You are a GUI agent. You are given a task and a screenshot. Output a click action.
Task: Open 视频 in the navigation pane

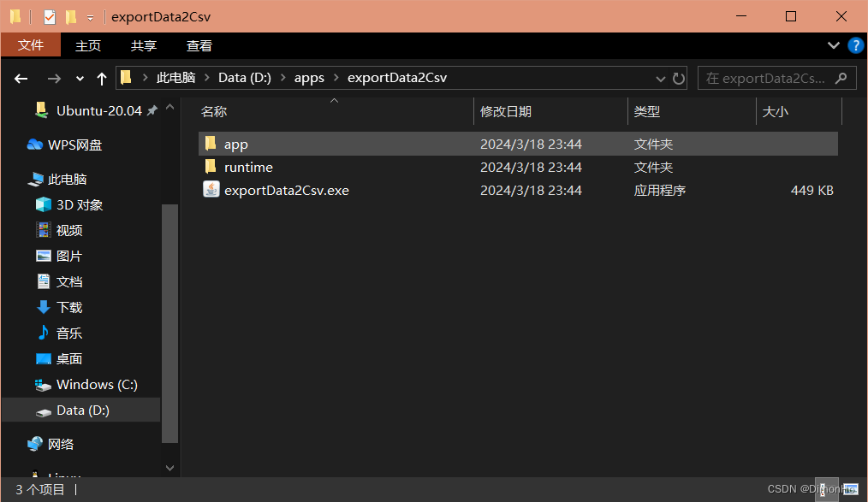[x=69, y=231]
